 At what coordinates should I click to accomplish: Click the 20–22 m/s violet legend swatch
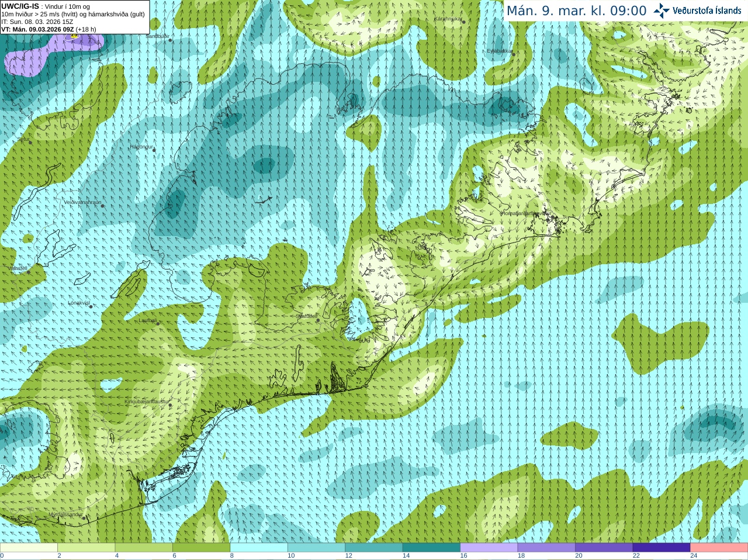(x=604, y=548)
